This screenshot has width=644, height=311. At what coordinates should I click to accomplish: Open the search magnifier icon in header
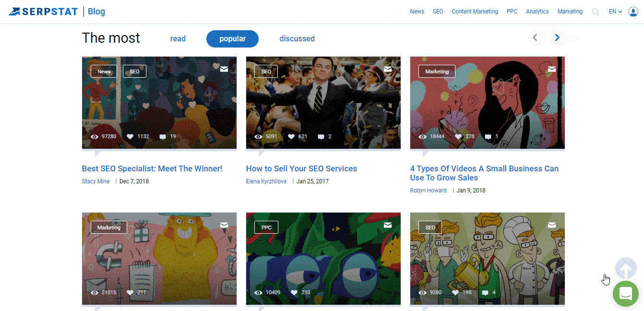(x=595, y=12)
